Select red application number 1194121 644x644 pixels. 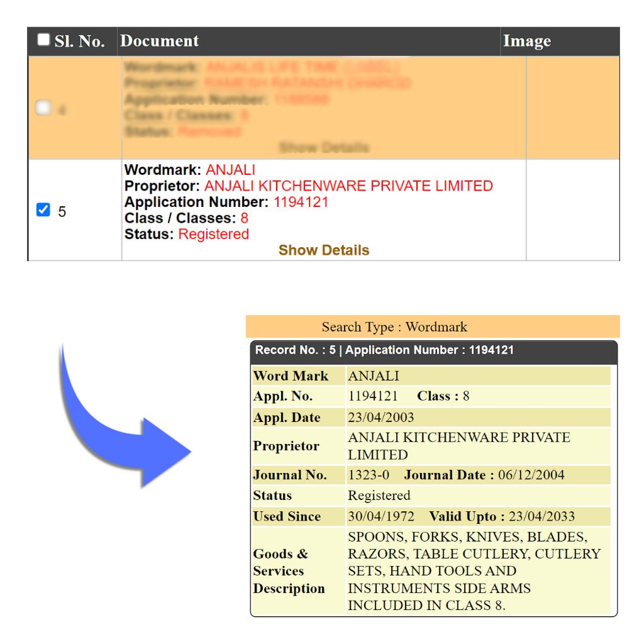301,203
